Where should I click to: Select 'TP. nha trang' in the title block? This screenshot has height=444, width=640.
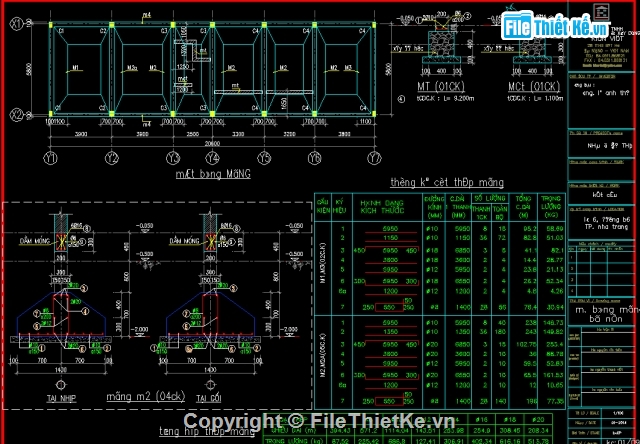coord(606,227)
